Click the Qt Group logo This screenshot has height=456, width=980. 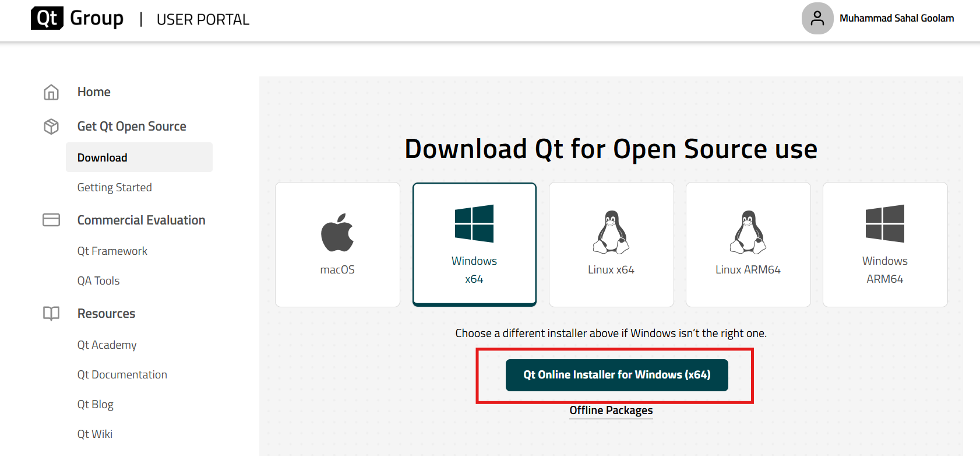(77, 18)
